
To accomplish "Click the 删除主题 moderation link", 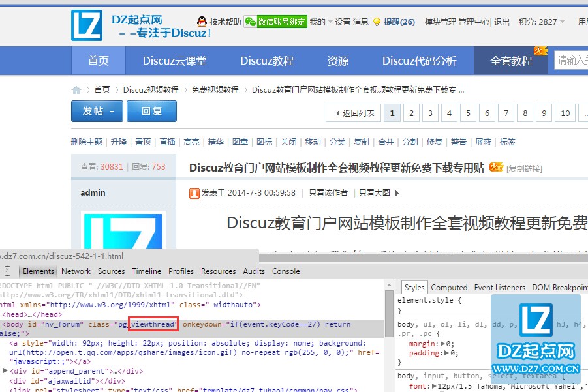I will point(87,142).
